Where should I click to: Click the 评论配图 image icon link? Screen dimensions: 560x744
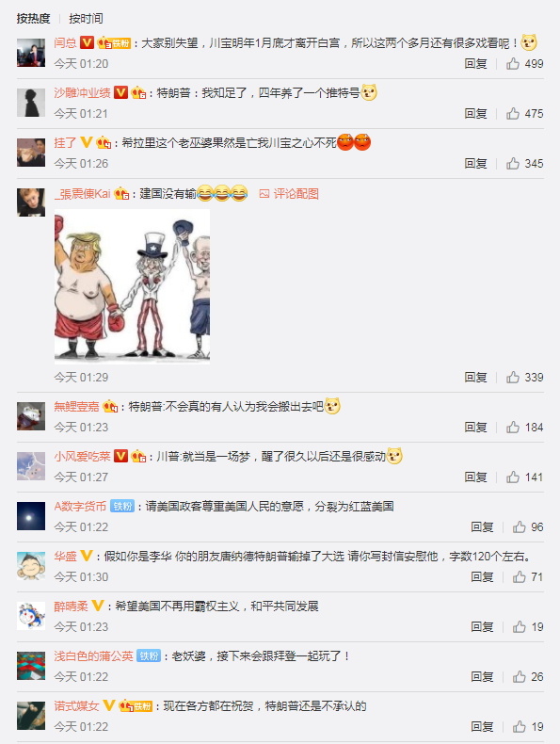pyautogui.click(x=289, y=194)
